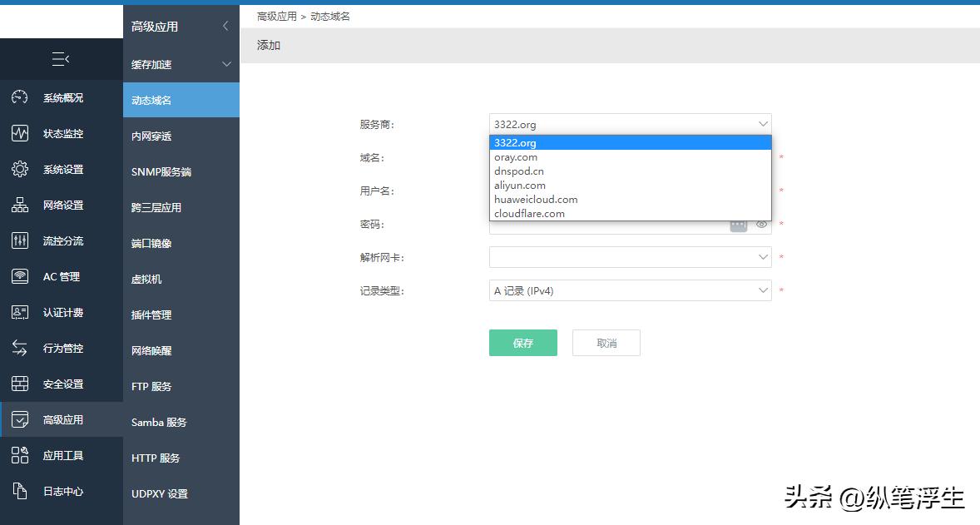980x525 pixels.
Task: Open the on-screen keyboard icon in password field
Action: click(x=739, y=224)
